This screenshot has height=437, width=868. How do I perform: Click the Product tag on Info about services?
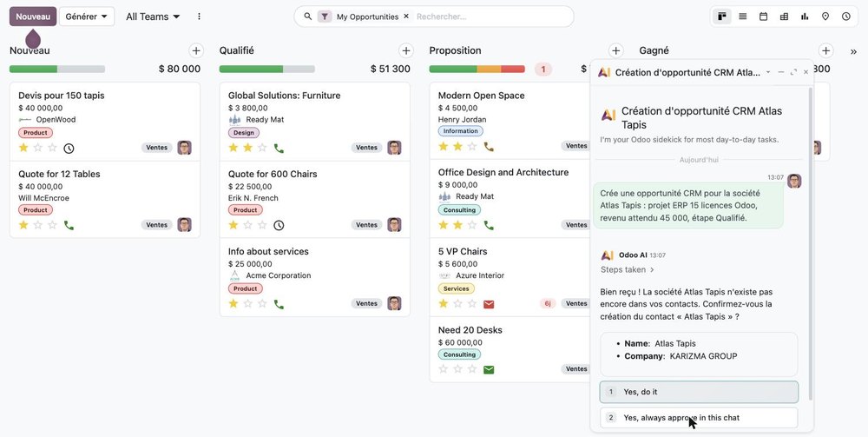click(246, 288)
